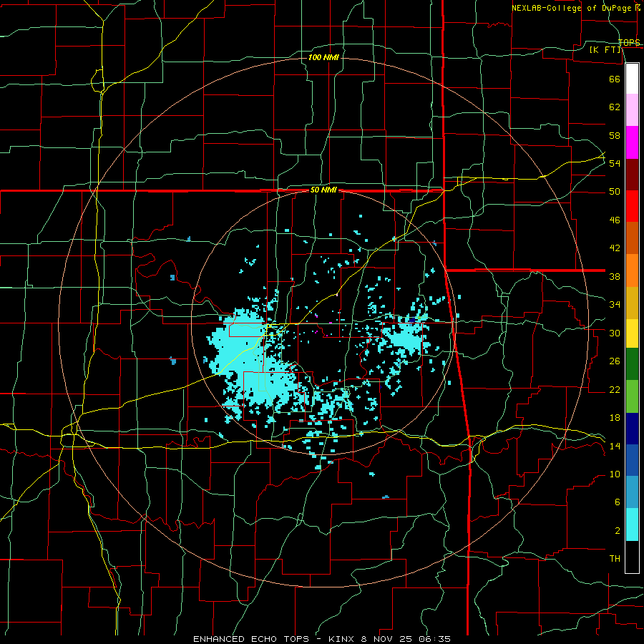Click the light pink legend swatch
This screenshot has height=644, width=644.
tap(632, 110)
